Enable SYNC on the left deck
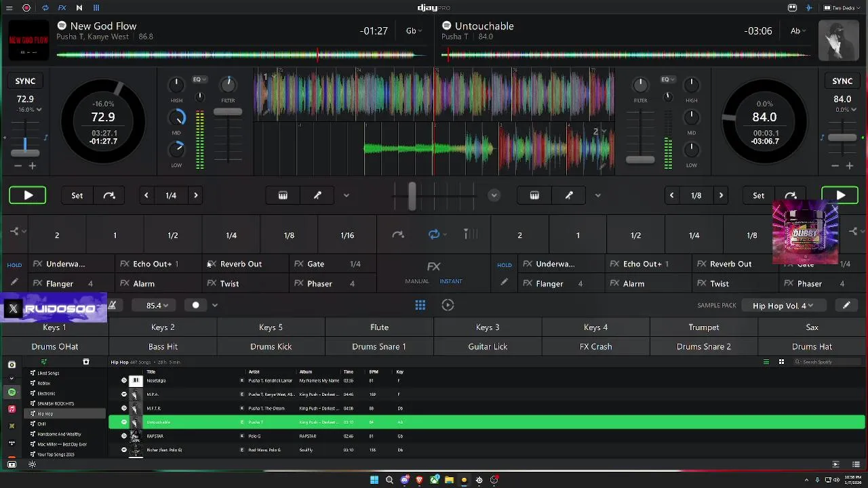The image size is (868, 488). click(x=25, y=81)
